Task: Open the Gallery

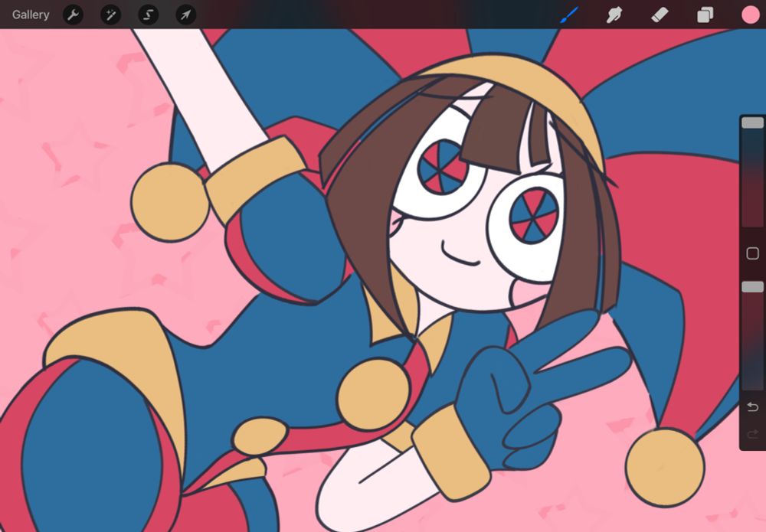Action: (x=31, y=15)
